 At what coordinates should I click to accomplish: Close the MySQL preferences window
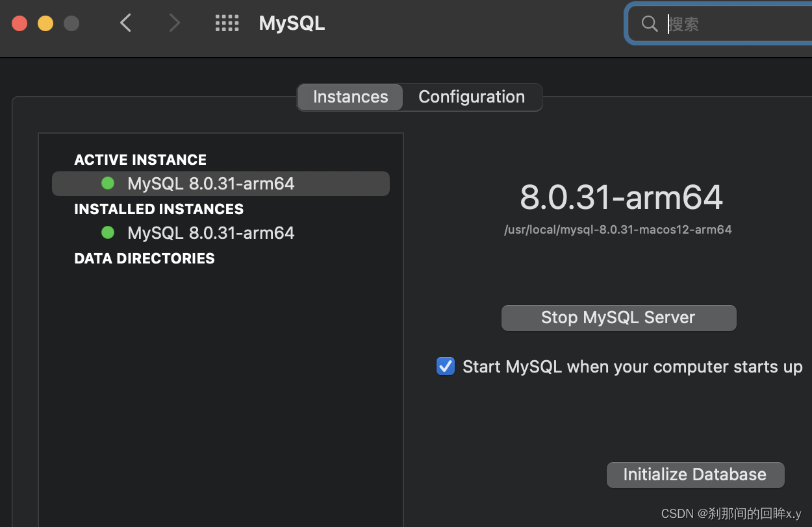coord(19,23)
